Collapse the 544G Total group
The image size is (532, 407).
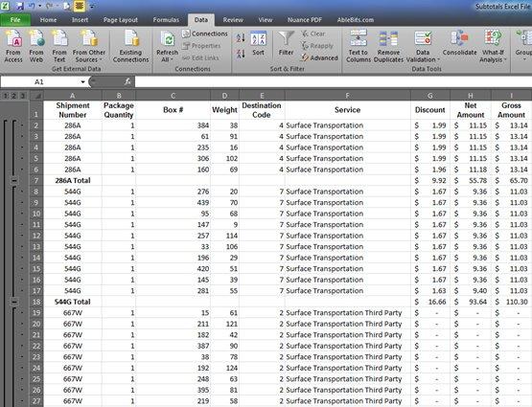click(14, 302)
